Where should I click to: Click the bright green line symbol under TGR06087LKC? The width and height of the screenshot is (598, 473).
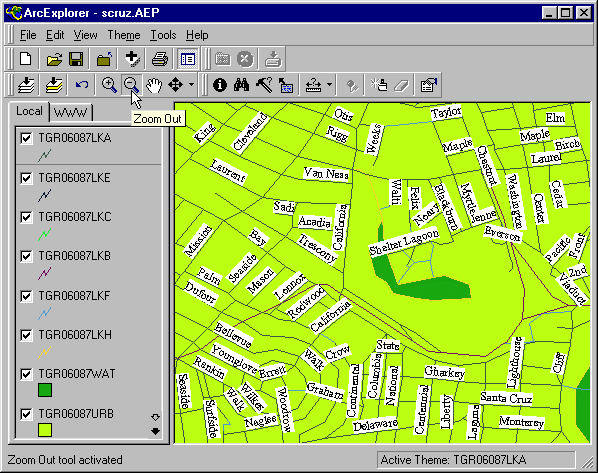tap(45, 234)
